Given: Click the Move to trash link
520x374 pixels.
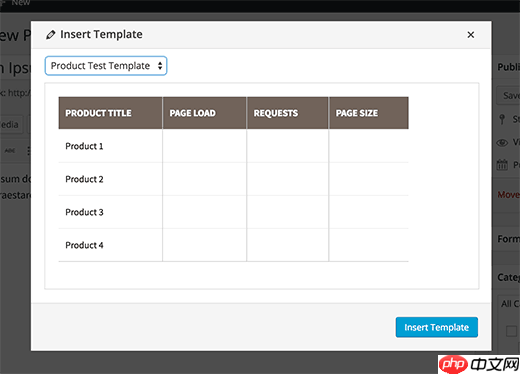Looking at the screenshot, I should tap(509, 194).
